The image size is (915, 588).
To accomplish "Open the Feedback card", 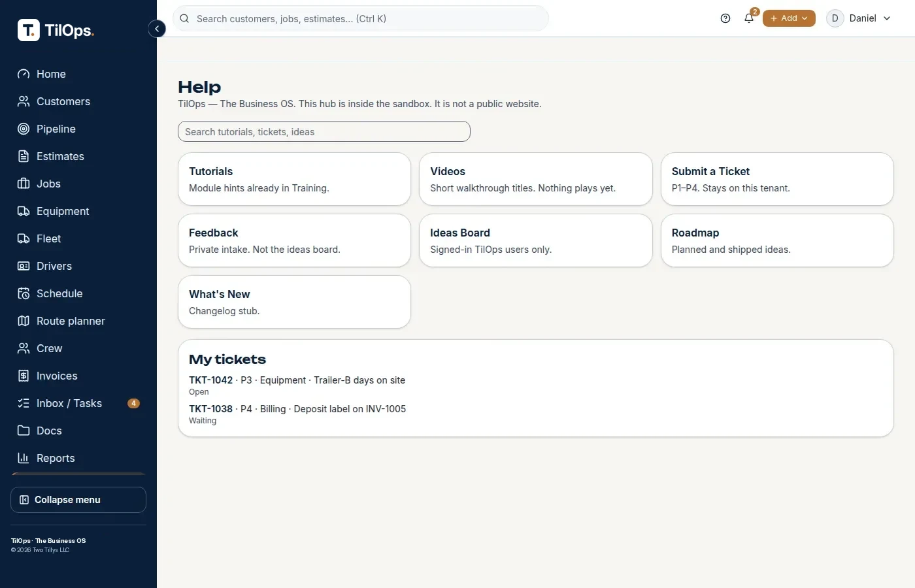I will tap(294, 240).
